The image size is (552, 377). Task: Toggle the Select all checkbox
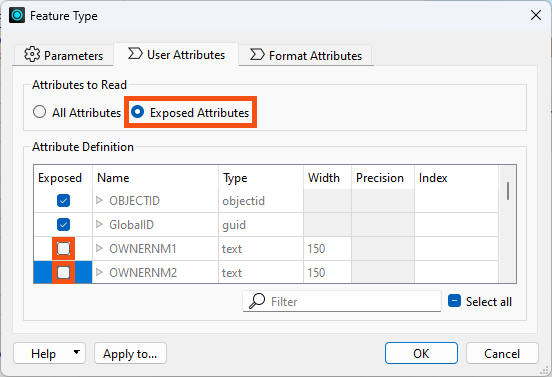454,301
